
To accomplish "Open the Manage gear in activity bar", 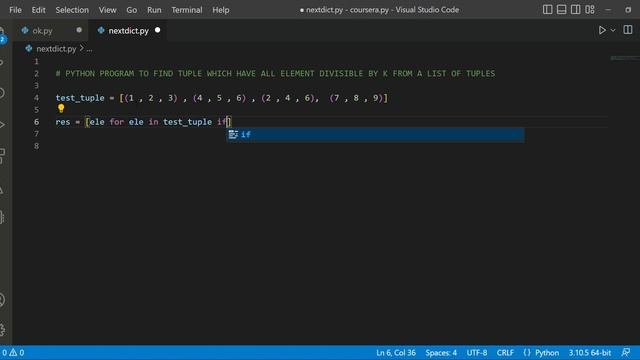I will (x=2, y=329).
